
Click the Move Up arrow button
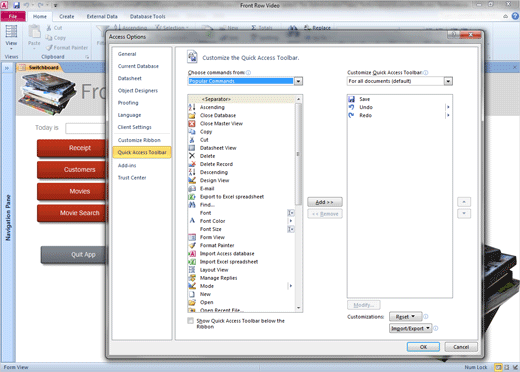464,202
